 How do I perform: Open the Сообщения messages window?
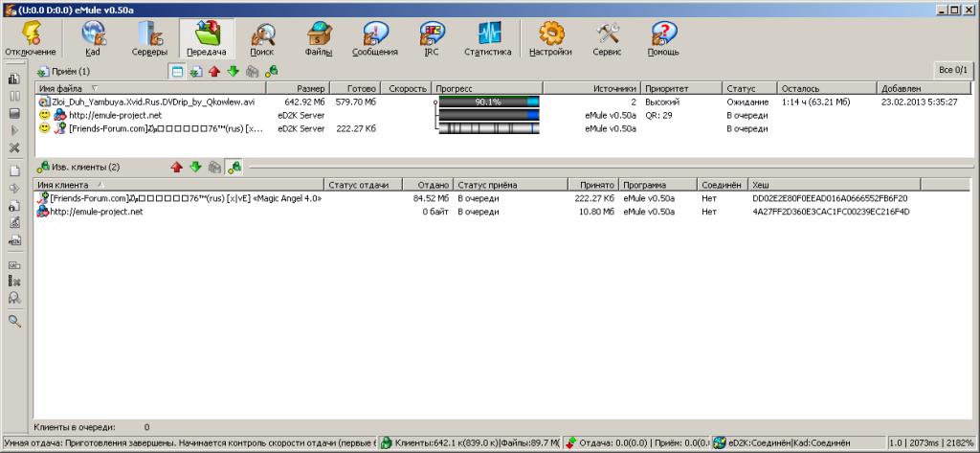coord(375,39)
